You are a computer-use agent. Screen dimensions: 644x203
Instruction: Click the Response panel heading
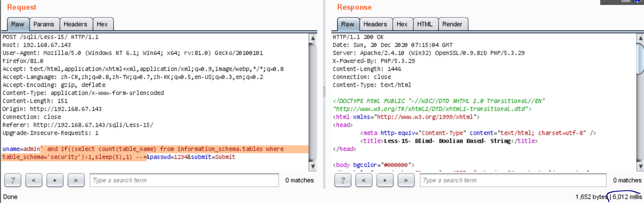pos(354,7)
